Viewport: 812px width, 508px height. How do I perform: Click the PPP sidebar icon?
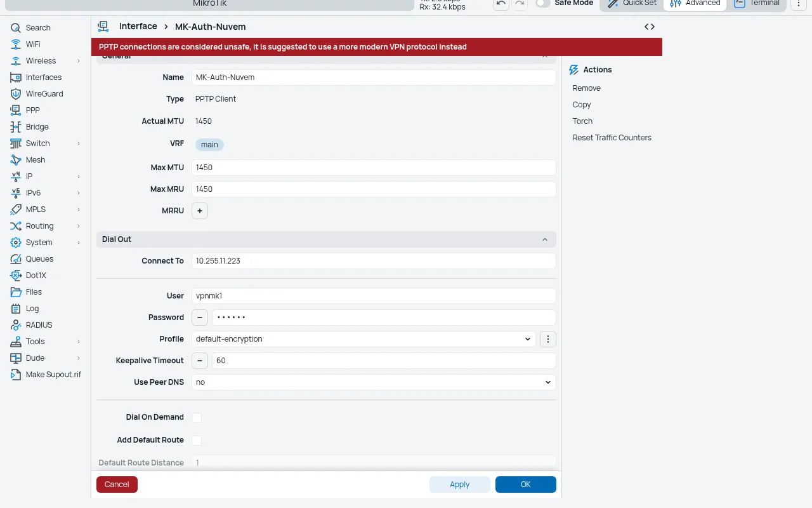coord(16,110)
